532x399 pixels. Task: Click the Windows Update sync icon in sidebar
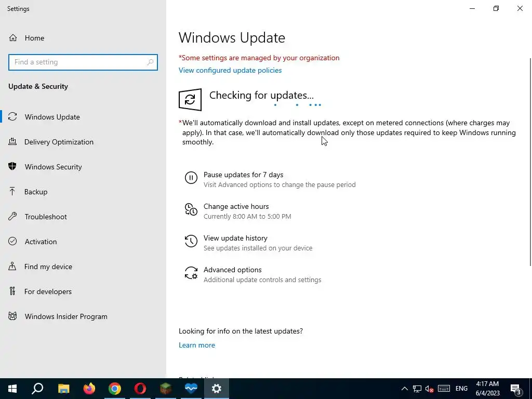(x=12, y=117)
